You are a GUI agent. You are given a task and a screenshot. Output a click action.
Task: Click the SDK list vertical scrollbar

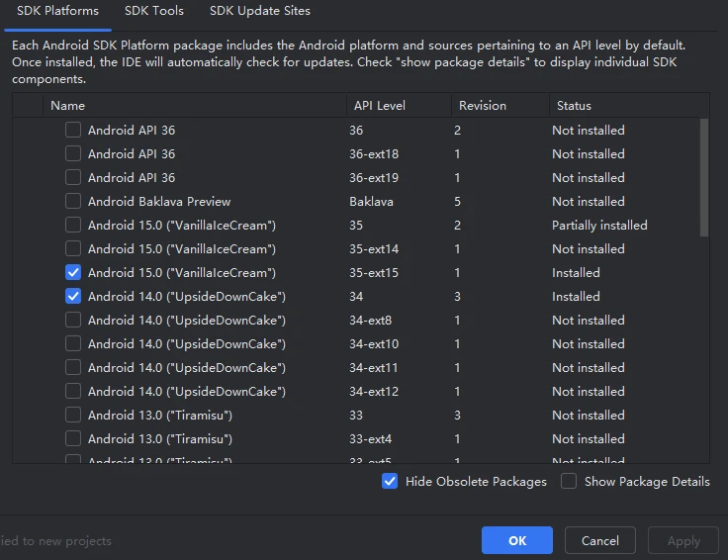click(704, 177)
